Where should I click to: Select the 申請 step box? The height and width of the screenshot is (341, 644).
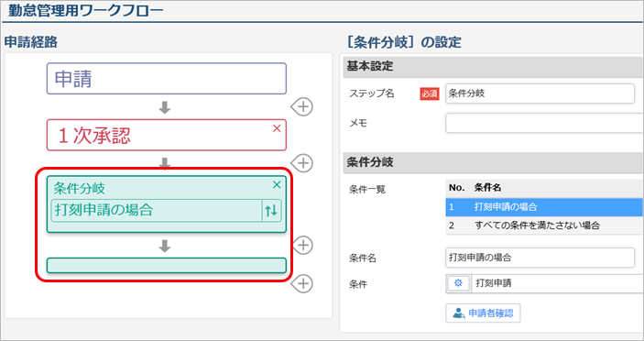pyautogui.click(x=167, y=79)
